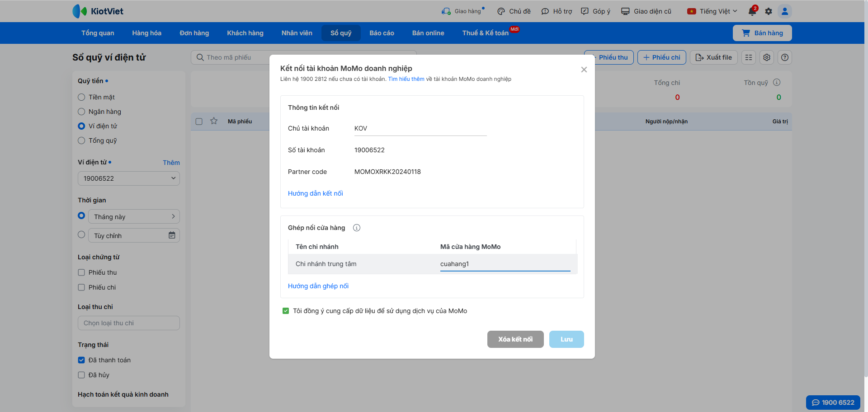Click the list view layout icon

749,57
